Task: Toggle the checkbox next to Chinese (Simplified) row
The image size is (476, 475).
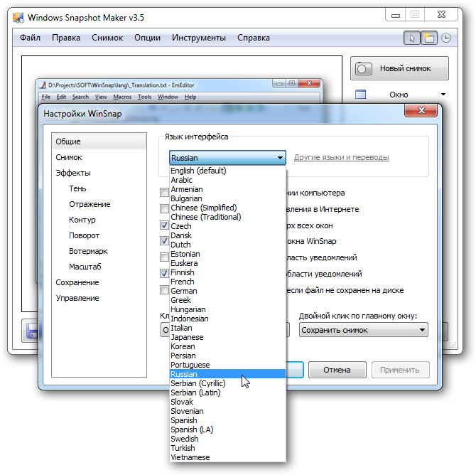Action: tap(164, 208)
